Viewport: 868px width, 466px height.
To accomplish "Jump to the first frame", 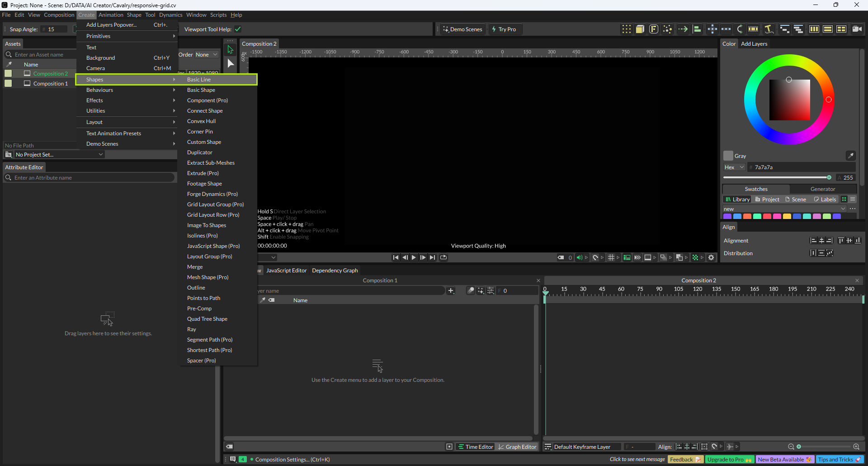I will point(396,257).
